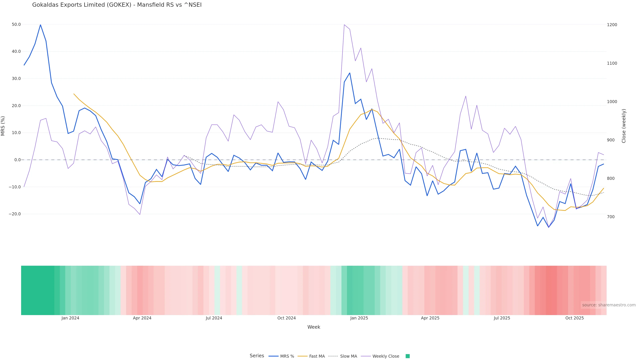Click the 50.0 tick on MRS axis
The width and height of the screenshot is (644, 362).
click(16, 24)
